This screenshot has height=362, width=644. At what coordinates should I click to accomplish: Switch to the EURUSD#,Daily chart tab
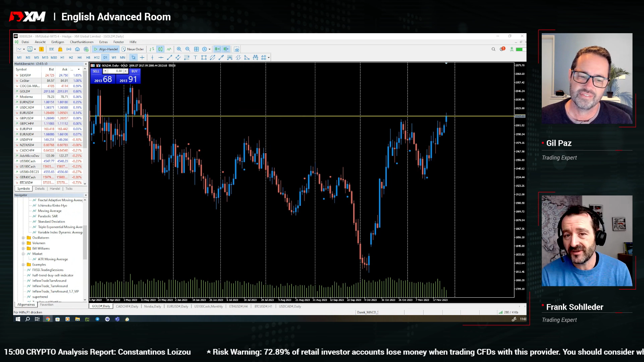click(x=177, y=306)
